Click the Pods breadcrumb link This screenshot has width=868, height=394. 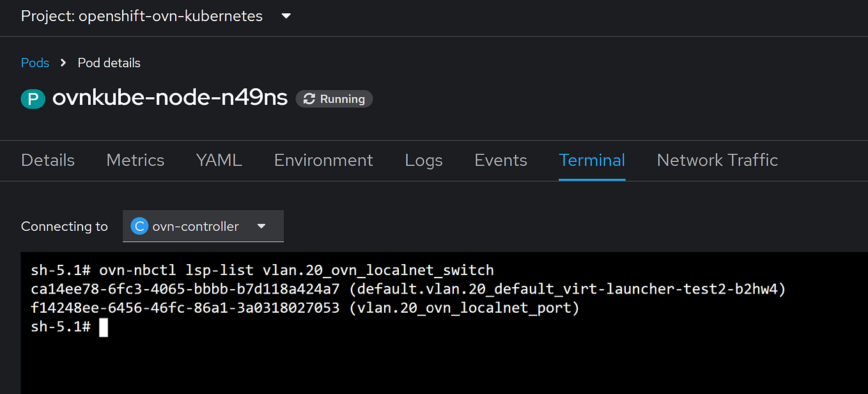(35, 63)
